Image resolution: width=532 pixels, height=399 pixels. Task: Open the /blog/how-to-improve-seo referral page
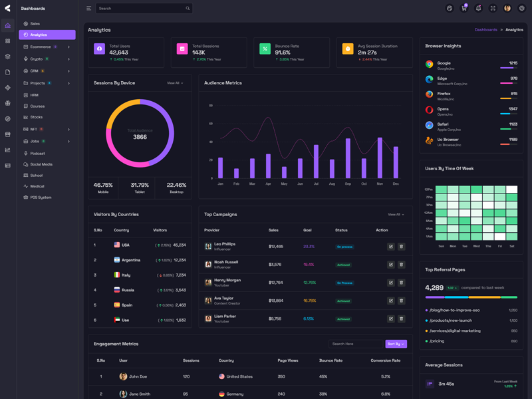pyautogui.click(x=455, y=310)
